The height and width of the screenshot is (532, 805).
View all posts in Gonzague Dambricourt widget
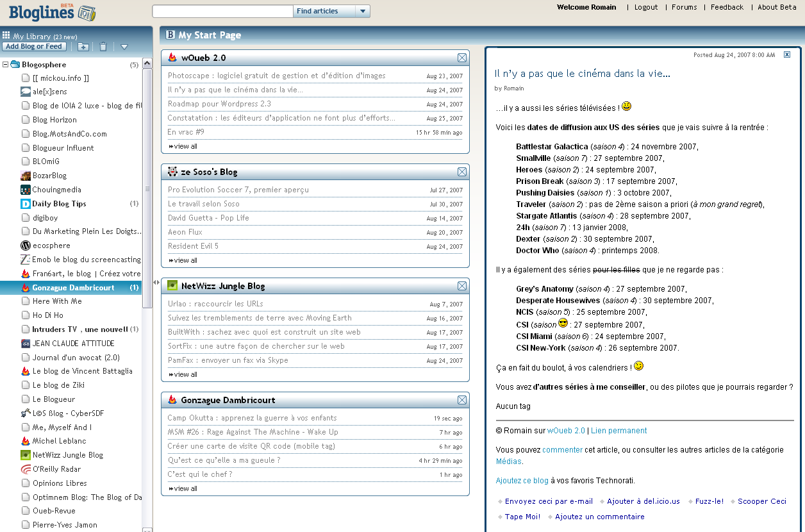click(183, 488)
